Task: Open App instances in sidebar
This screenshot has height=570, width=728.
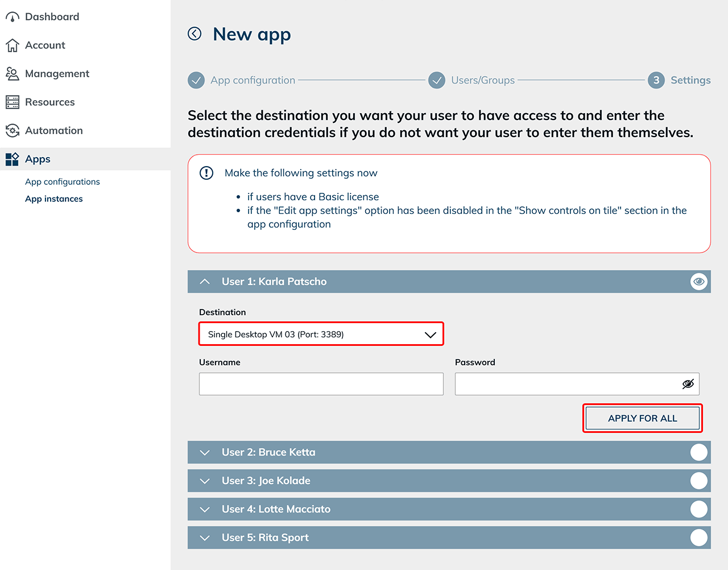Action: (x=54, y=199)
